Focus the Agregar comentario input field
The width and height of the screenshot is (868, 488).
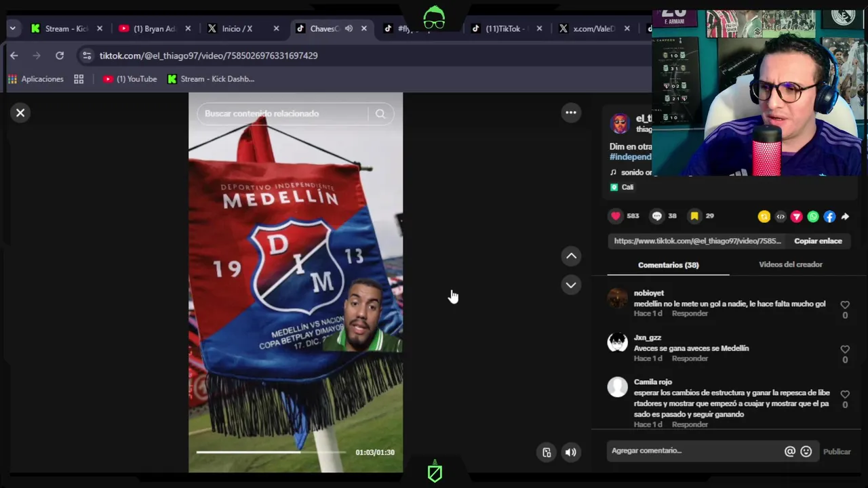click(x=694, y=451)
